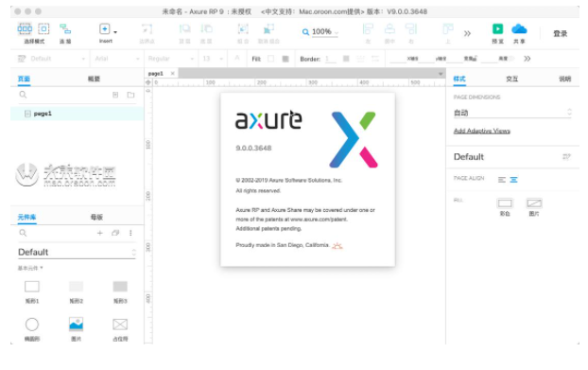Open the Page Dimensions 自动 dropdown
This screenshot has height=370, width=588.
click(512, 113)
